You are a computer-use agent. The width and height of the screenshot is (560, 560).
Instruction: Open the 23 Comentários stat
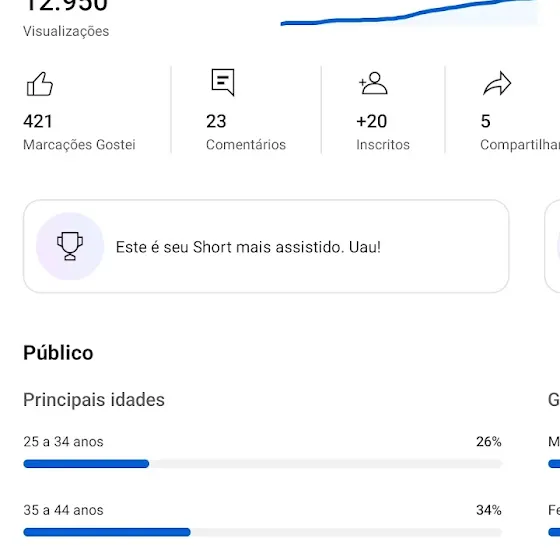point(246,111)
